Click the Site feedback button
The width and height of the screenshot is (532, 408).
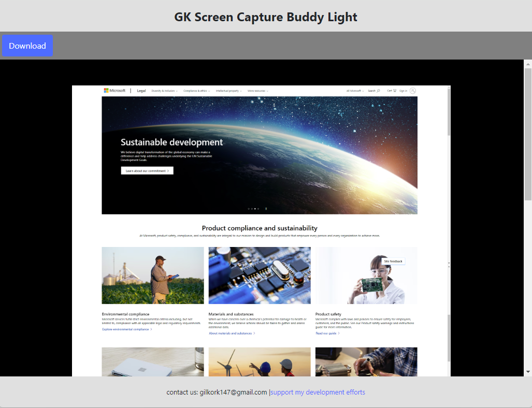pyautogui.click(x=393, y=261)
